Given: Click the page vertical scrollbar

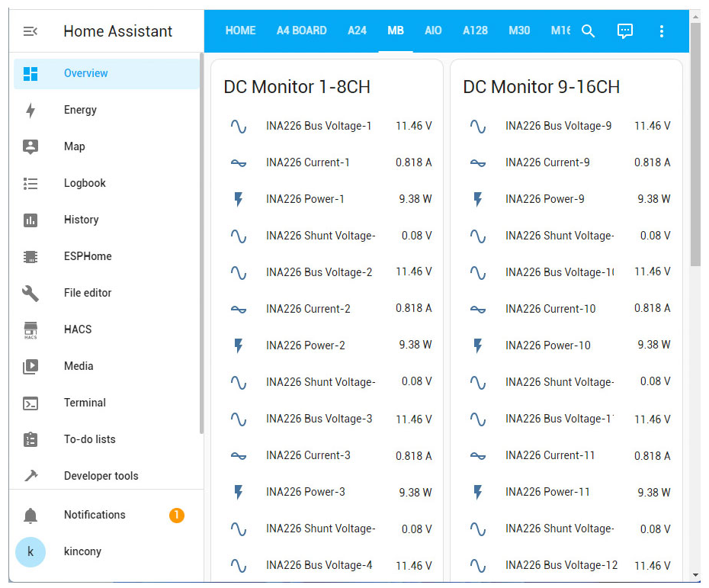Looking at the screenshot, I should (x=695, y=145).
